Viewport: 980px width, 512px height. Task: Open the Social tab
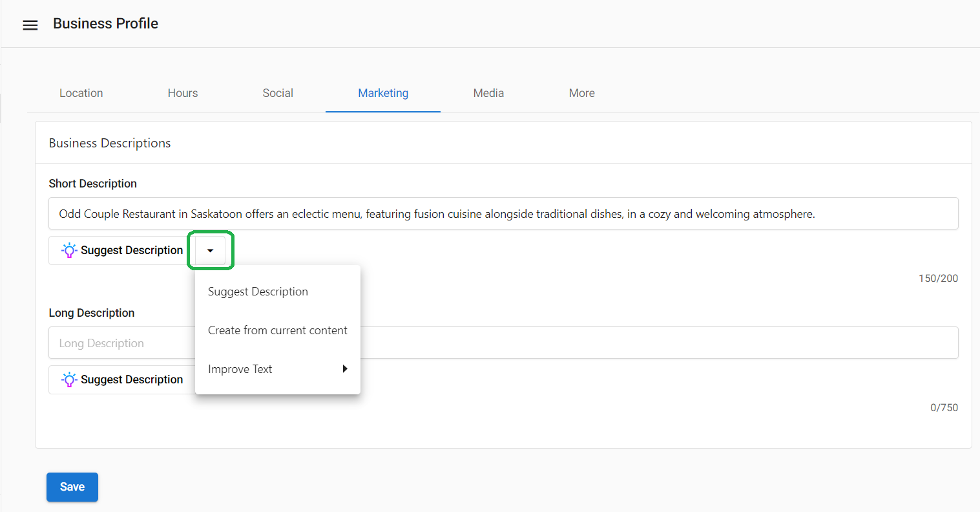[x=278, y=92]
